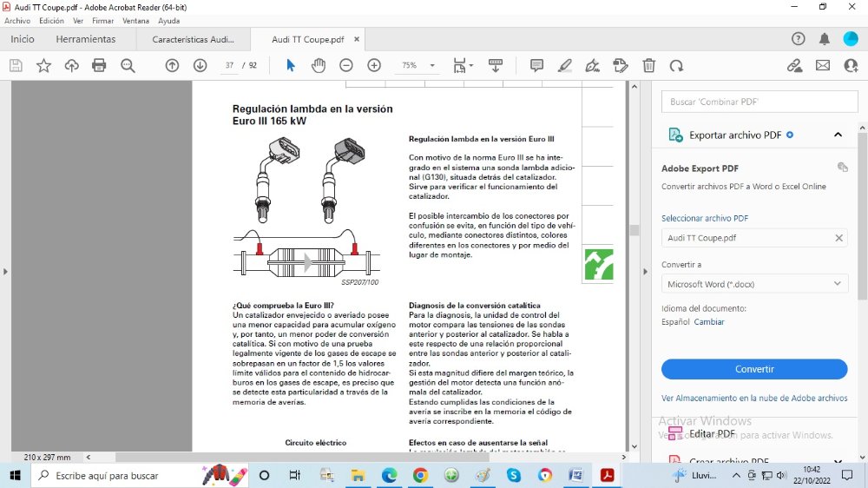Go to previous page arrow
The width and height of the screenshot is (868, 488).
(x=172, y=65)
